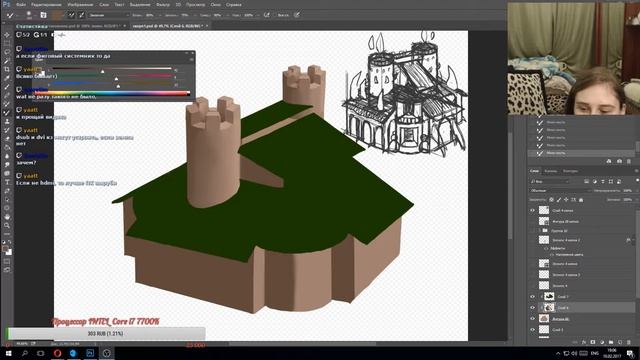Image resolution: width=640 pixels, height=360 pixels.
Task: Hide the Фигура 26 layer
Action: pos(532,319)
